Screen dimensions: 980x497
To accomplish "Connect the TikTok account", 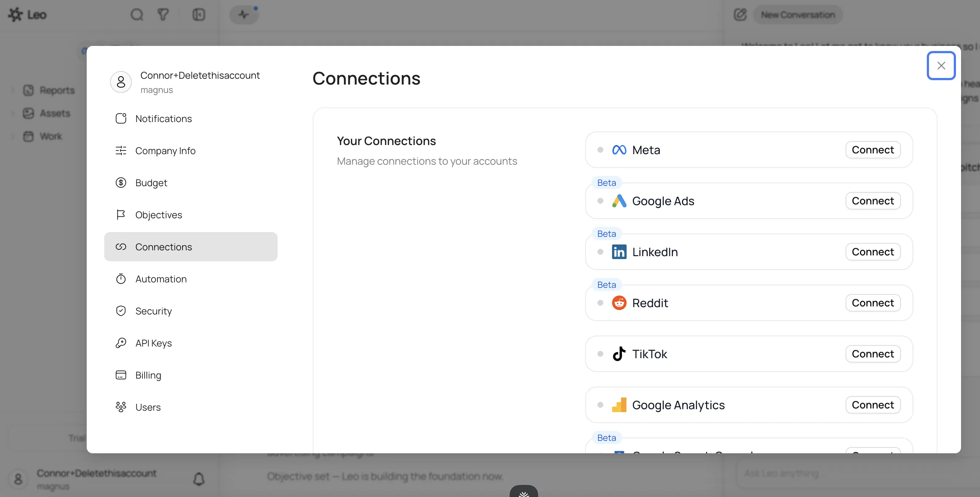I will 873,354.
